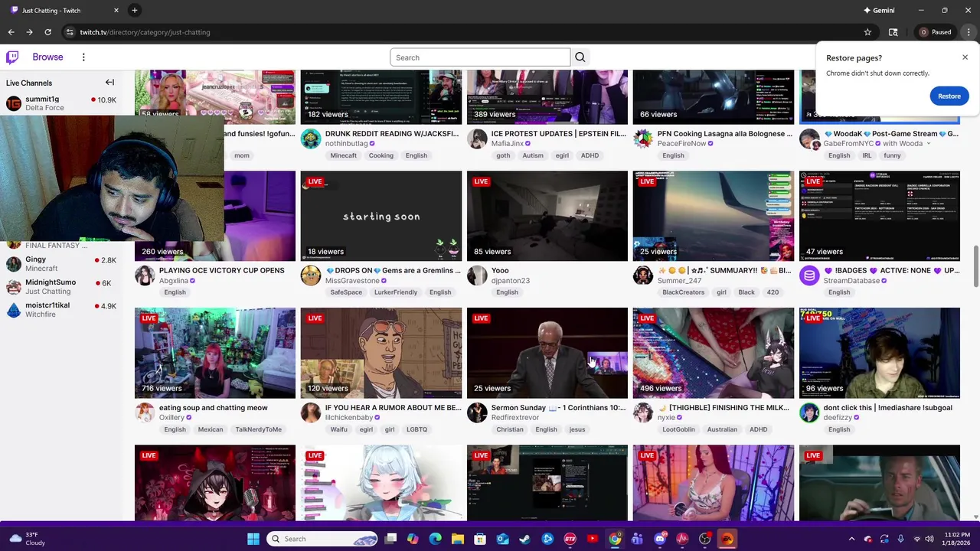Select the IRL tag
This screenshot has width=980, height=551.
click(867, 155)
